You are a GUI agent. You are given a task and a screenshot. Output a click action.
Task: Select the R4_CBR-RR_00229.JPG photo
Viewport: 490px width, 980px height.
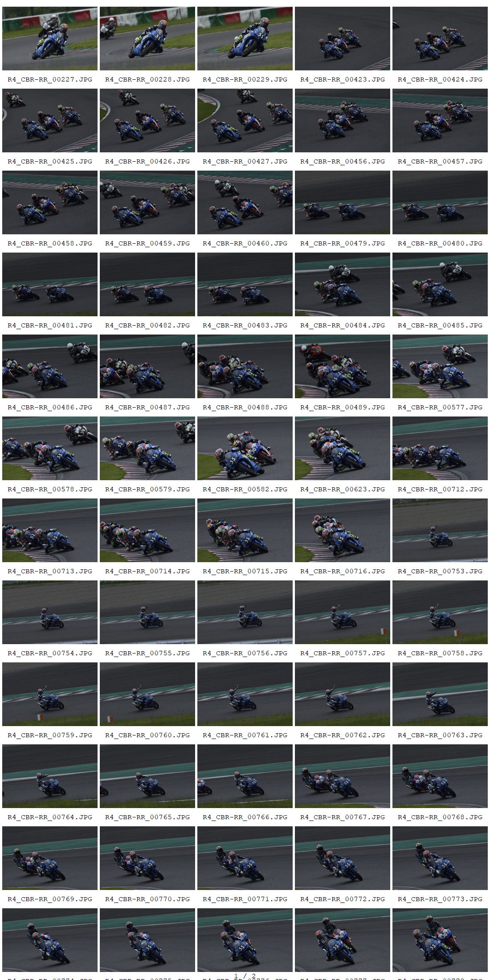point(245,38)
